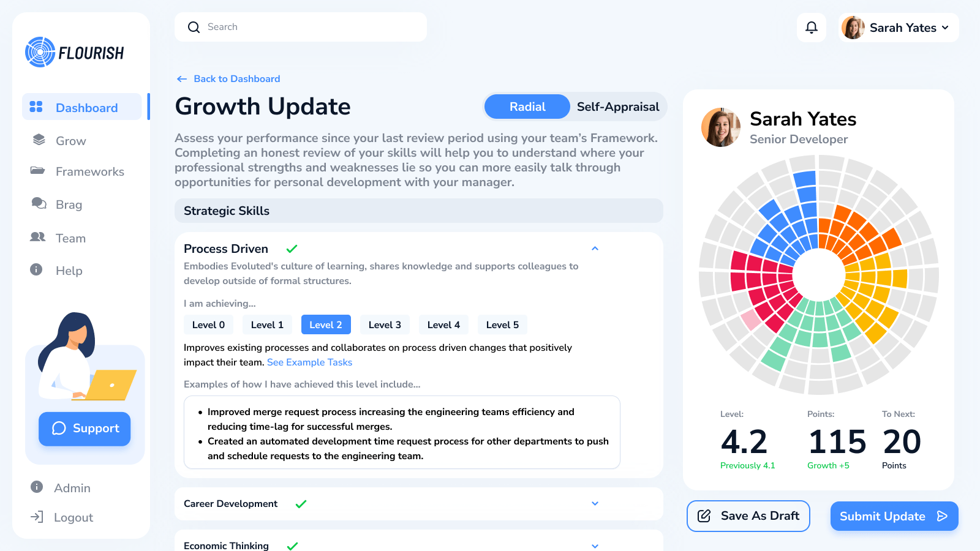
Task: Click the notification bell icon
Action: coord(812,28)
